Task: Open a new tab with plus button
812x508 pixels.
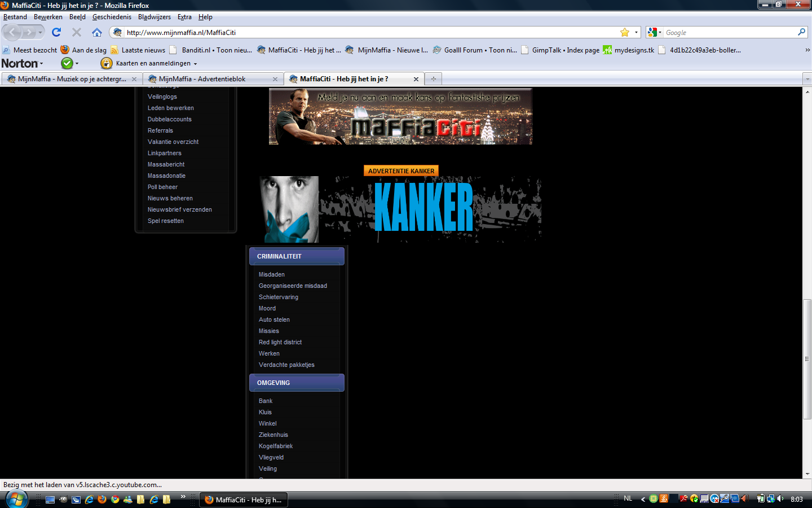Action: click(x=434, y=79)
